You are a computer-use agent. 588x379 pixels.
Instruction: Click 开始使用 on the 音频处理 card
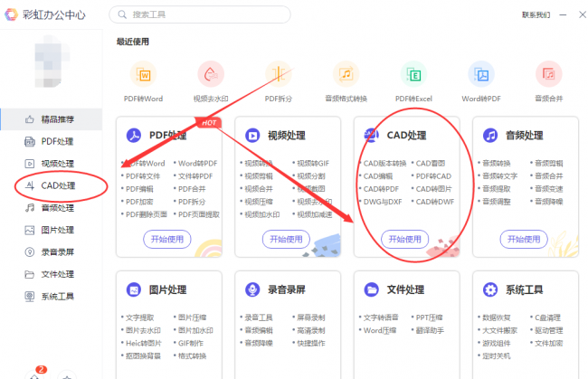[x=524, y=239]
